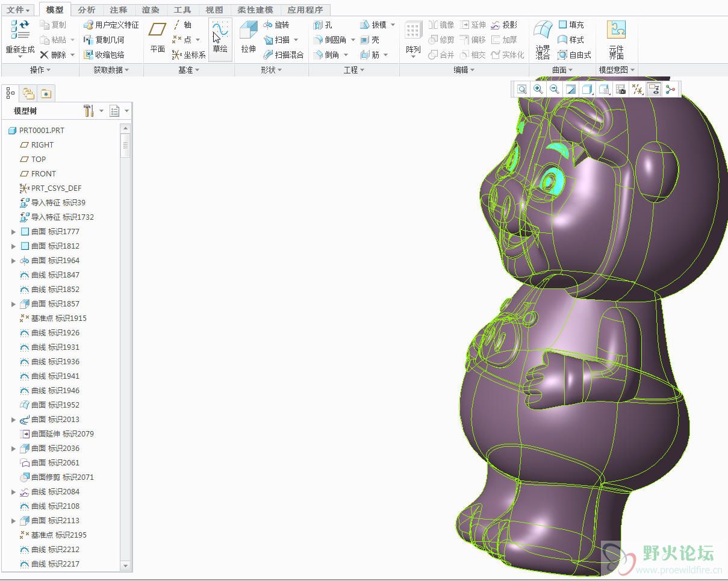Expand the 曲面 (Surfaces) group dropdown
Viewport: 728px width, 581px height.
pyautogui.click(x=563, y=70)
